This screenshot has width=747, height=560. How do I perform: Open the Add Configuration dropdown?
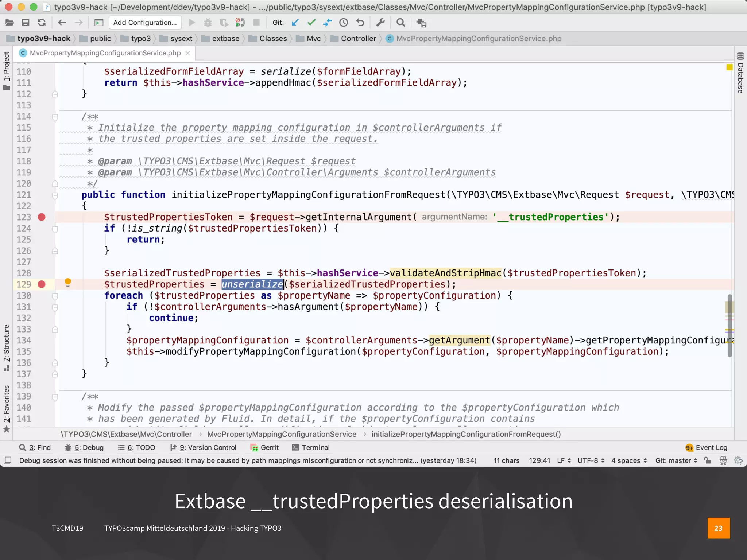click(x=145, y=23)
